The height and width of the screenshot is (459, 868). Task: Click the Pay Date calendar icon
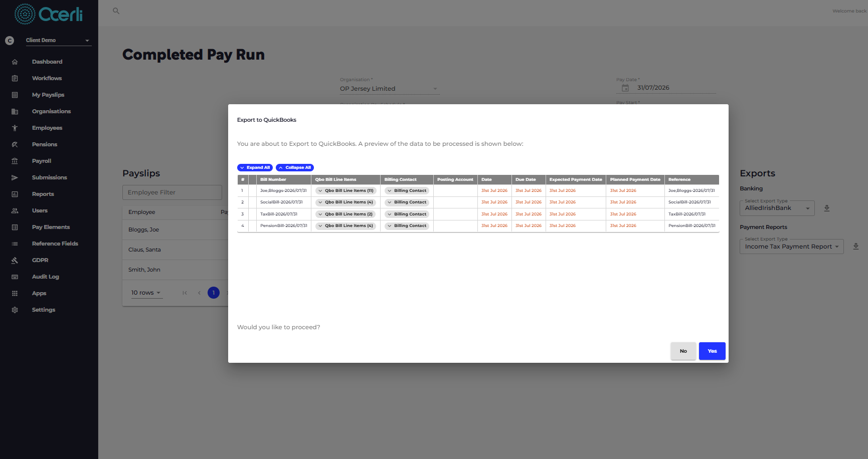coord(625,88)
